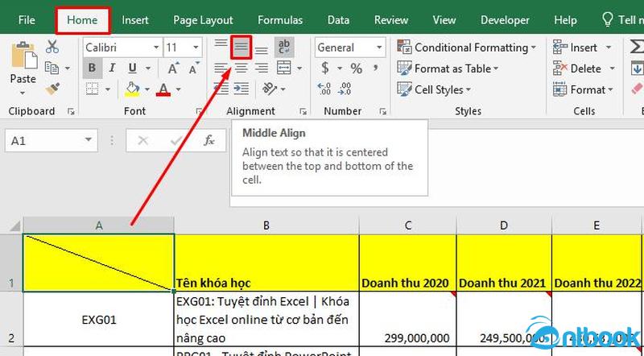The width and height of the screenshot is (644, 356).
Task: Click the Select All corner triangle
Action: (14, 226)
